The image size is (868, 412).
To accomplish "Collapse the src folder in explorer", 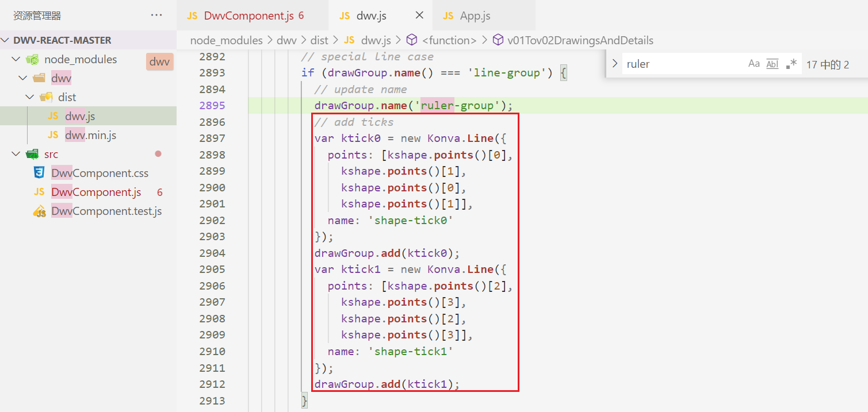I will pyautogui.click(x=16, y=154).
